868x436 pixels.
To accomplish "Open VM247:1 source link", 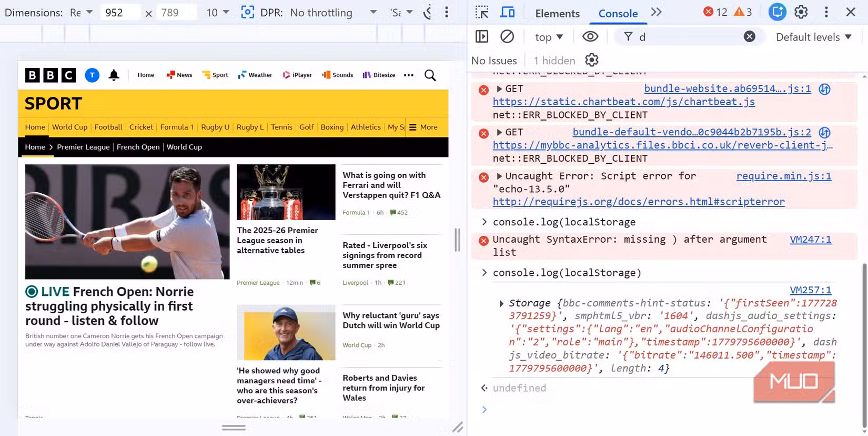I will coord(811,239).
